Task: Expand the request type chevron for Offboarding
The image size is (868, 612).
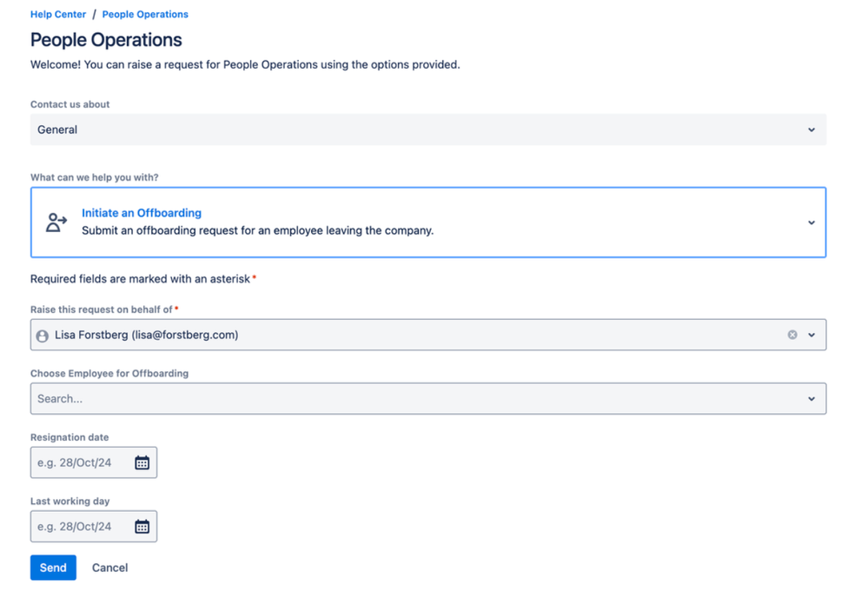Action: tap(812, 223)
